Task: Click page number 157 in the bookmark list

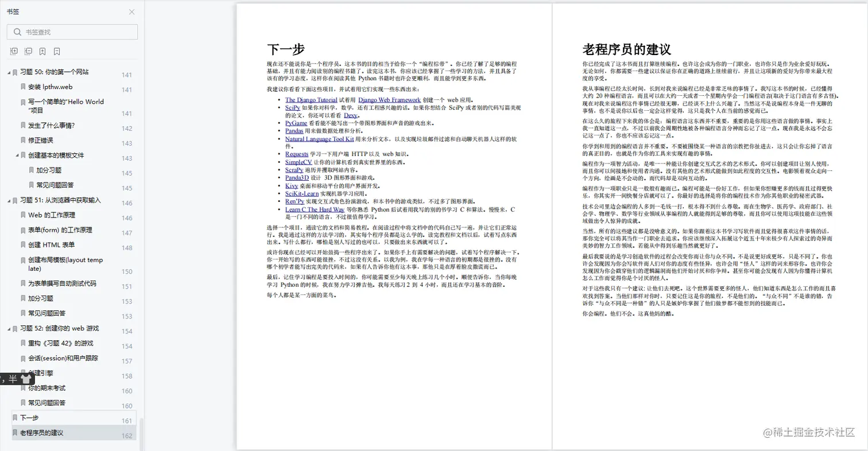Action: click(127, 361)
